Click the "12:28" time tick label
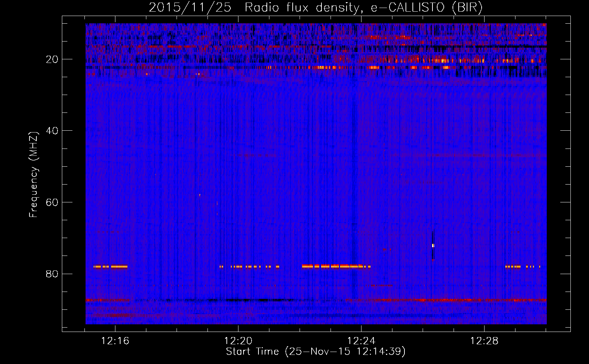Viewport: 589px width, 364px height. 485,341
